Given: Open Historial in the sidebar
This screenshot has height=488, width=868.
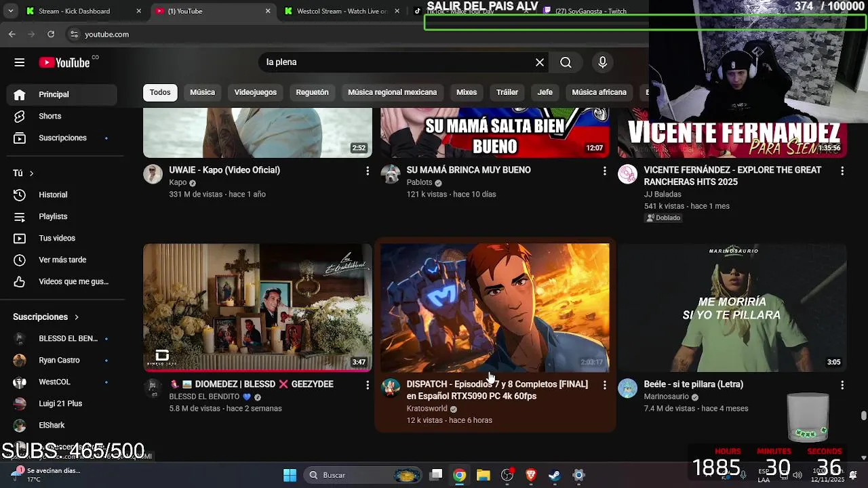Looking at the screenshot, I should (x=62, y=195).
